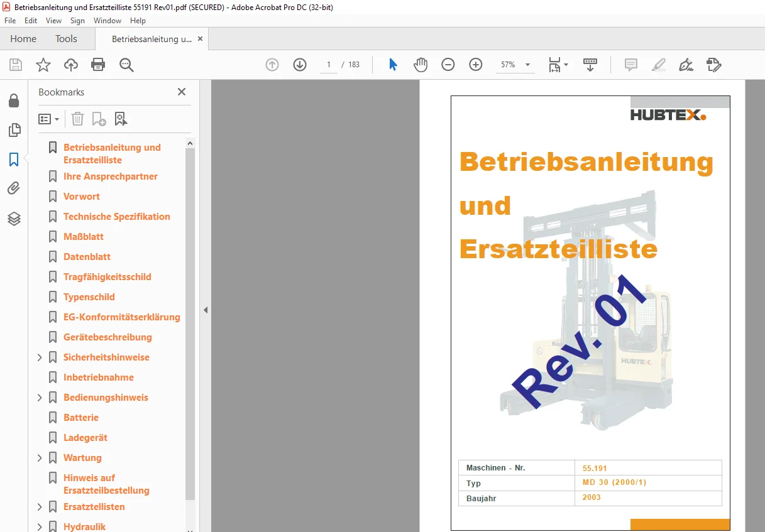
Task: Delete selected bookmark trash icon
Action: pyautogui.click(x=77, y=119)
